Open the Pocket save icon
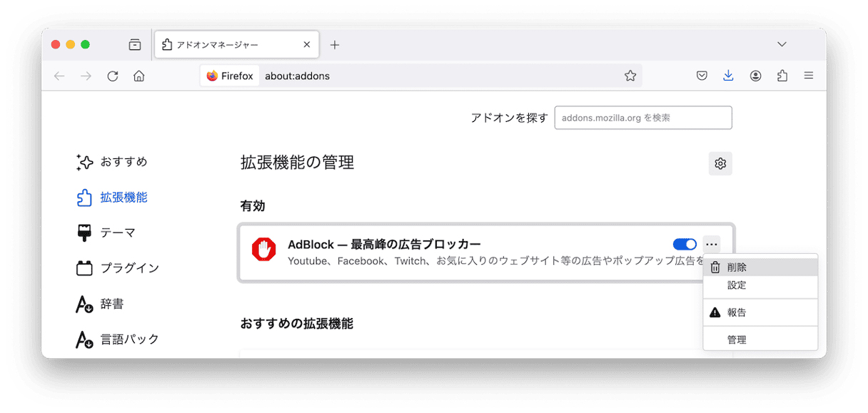The image size is (868, 413). (x=702, y=76)
